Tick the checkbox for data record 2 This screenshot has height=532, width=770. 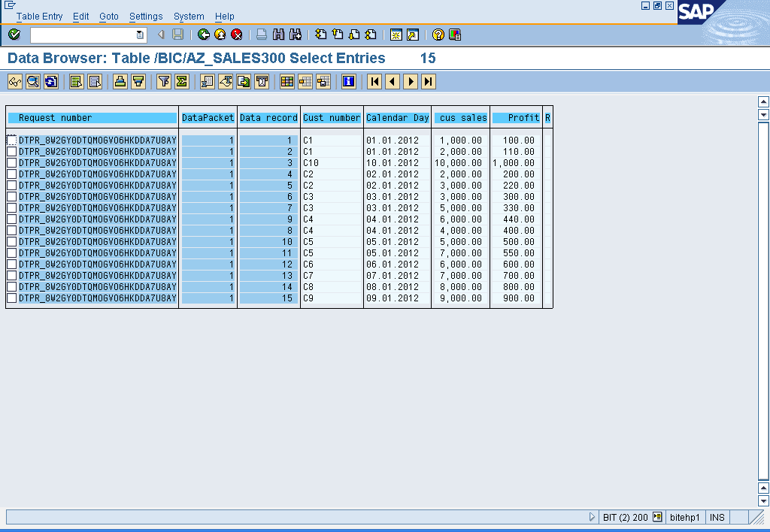tap(12, 152)
